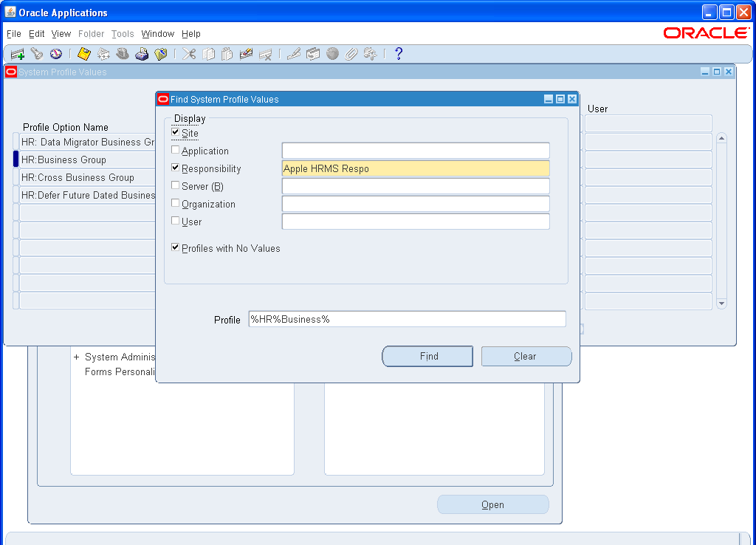Open the Folder menu

[91, 34]
